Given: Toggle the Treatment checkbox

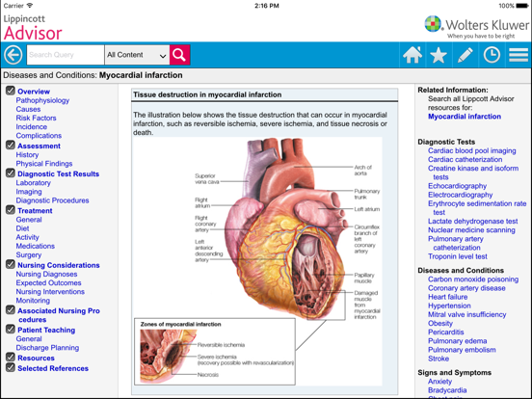Looking at the screenshot, I should (11, 210).
